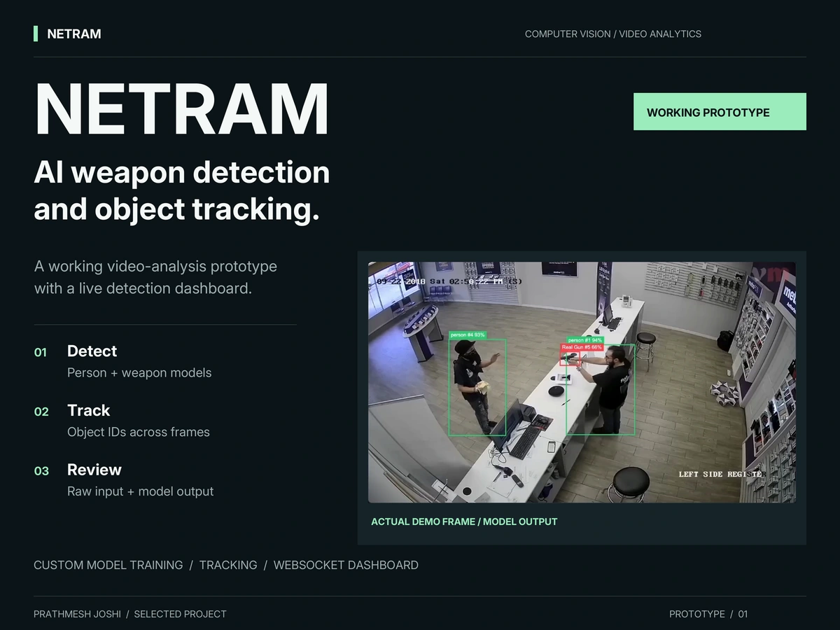The image size is (840, 630).
Task: Click 'Object IDs across frames' text
Action: (139, 432)
